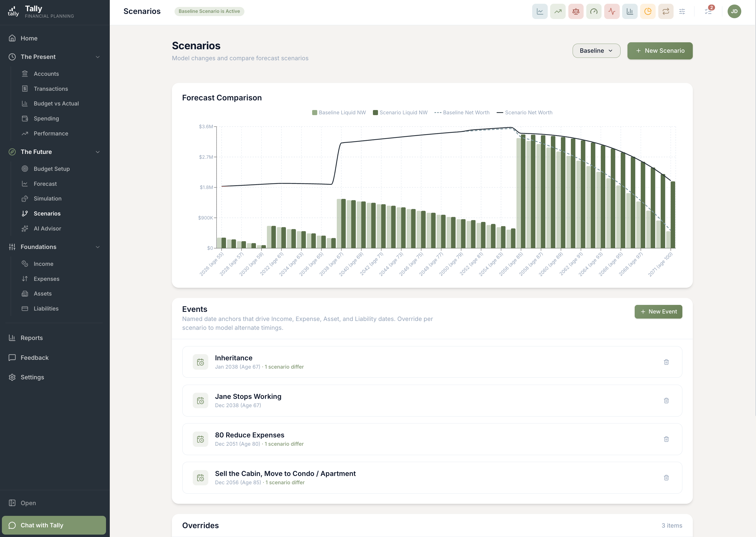Click the Settings gear icon in sidebar
Screen dimensions: 756x537
12,377
